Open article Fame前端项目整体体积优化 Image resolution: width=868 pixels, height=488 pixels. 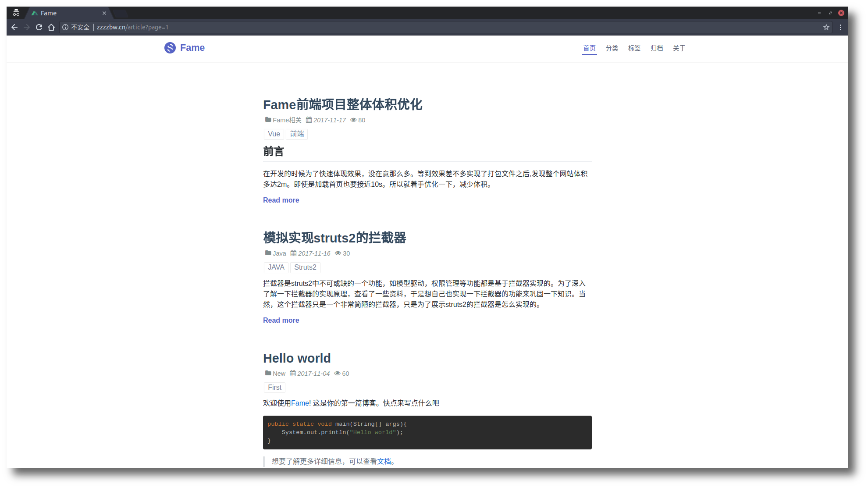coord(342,105)
